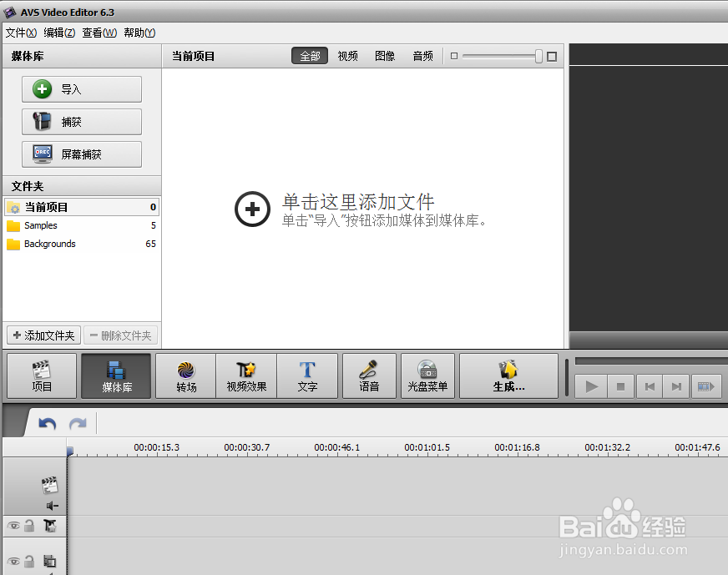728x575 pixels.
Task: Show all media with 全部 filter
Action: 310,56
